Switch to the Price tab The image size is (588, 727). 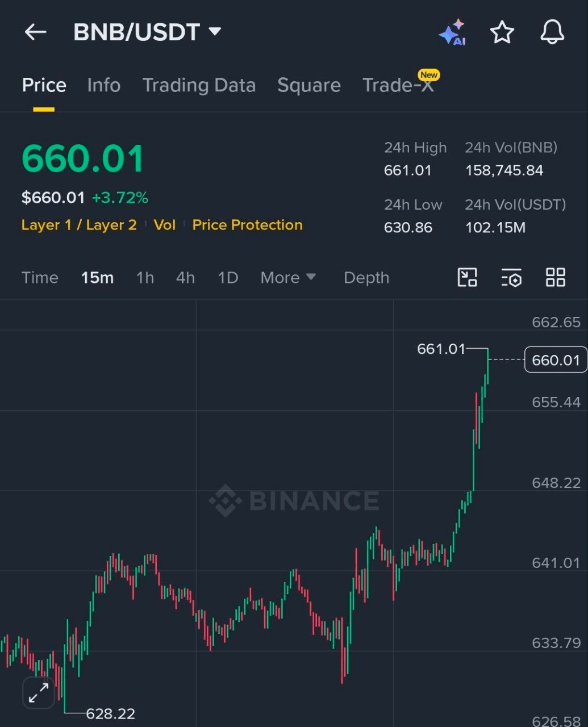[x=44, y=85]
